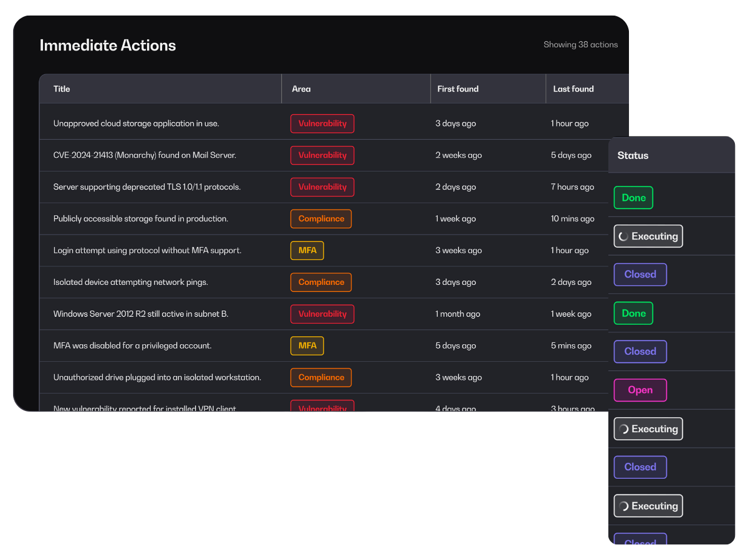
Task: Click '1 hour ago' on the login attempt row
Action: 570,251
